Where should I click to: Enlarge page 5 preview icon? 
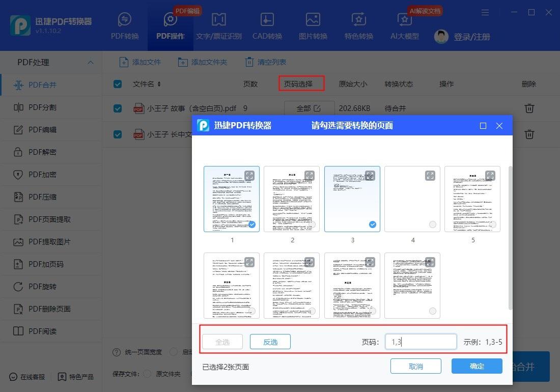[x=490, y=175]
